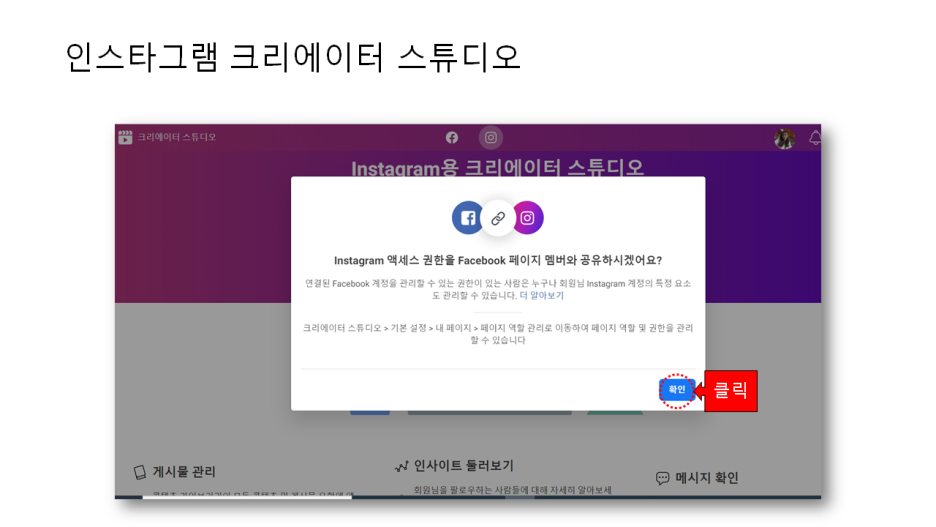
Task: Open the 게시물 관리 section
Action: tap(184, 471)
